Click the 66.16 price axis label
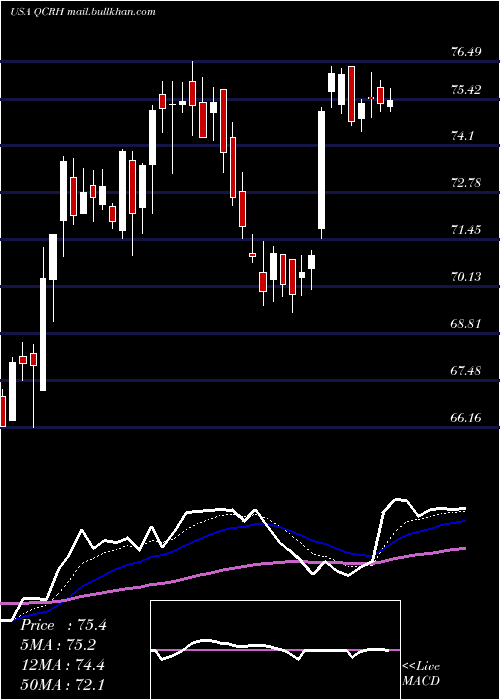Viewport: 500px width, 700px height. (466, 418)
